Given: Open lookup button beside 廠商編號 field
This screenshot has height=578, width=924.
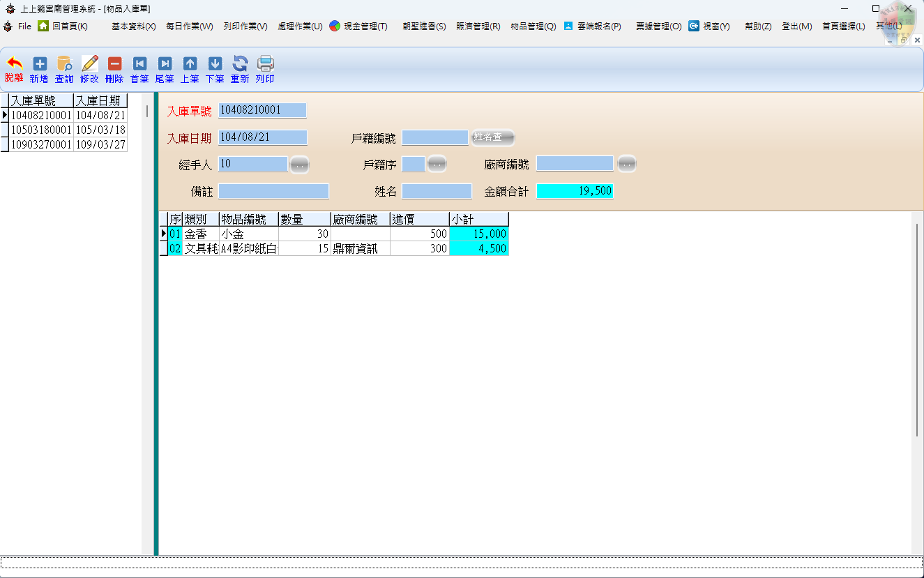Looking at the screenshot, I should pos(626,164).
